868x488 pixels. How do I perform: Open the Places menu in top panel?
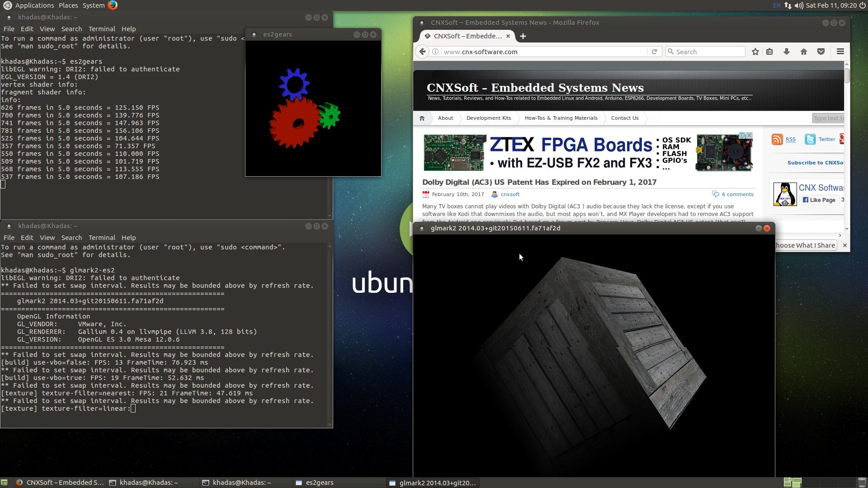coord(68,5)
